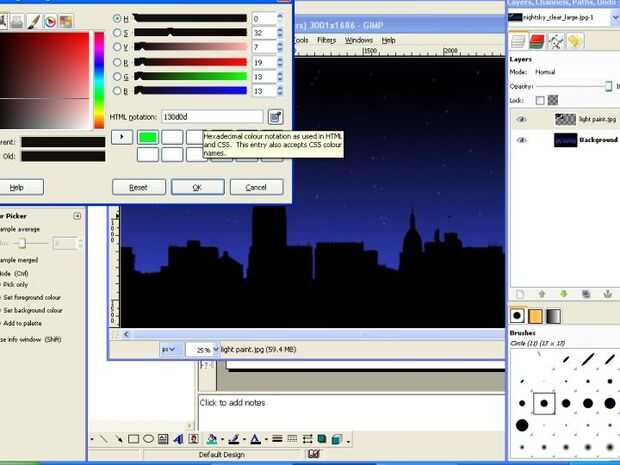Open the Gradients tab icon
This screenshot has width=620, height=465.
(554, 316)
